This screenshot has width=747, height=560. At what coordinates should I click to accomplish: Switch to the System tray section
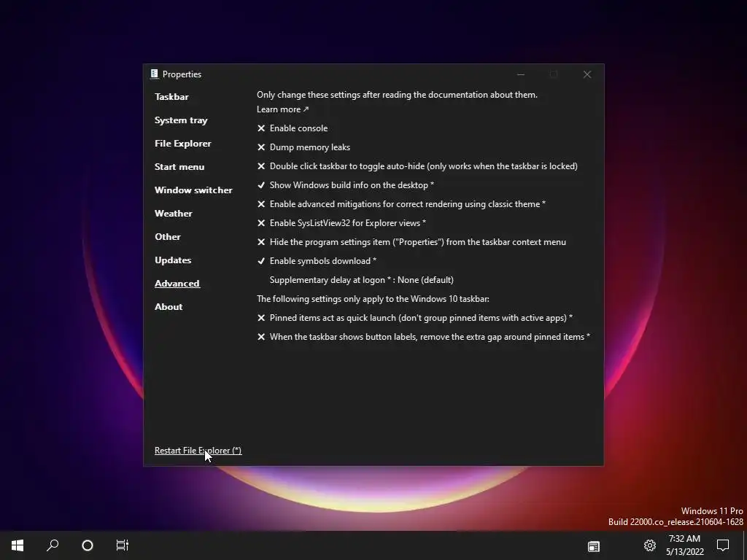point(181,120)
